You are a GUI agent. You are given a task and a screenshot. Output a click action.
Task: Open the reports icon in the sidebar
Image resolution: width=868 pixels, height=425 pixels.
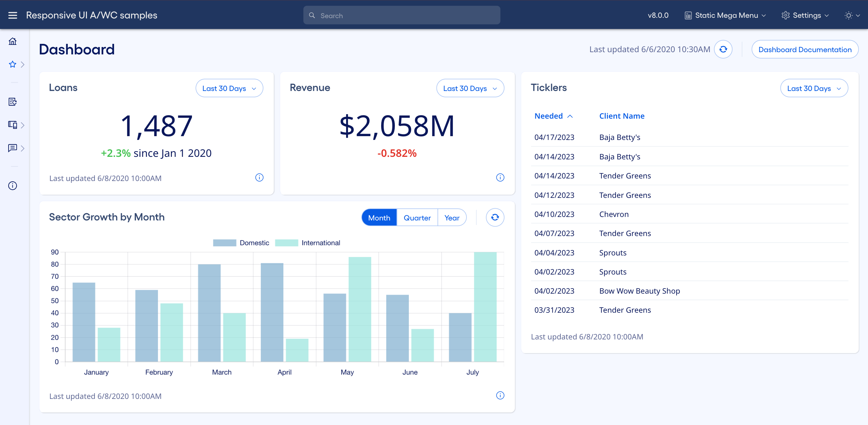point(12,101)
